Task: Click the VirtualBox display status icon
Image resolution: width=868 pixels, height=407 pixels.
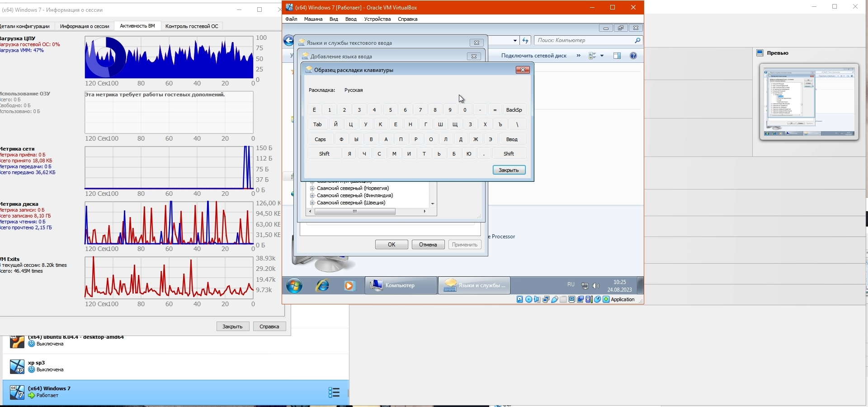Action: tap(572, 299)
